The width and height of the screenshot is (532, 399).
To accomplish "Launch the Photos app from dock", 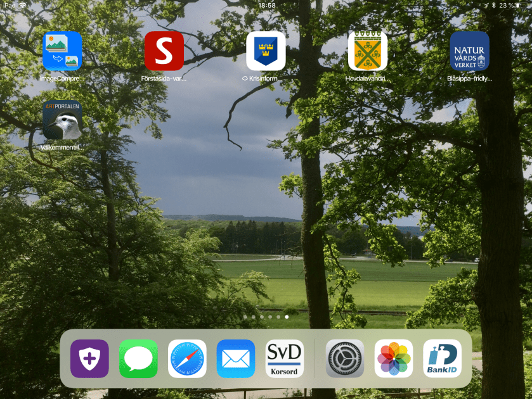I will (394, 358).
